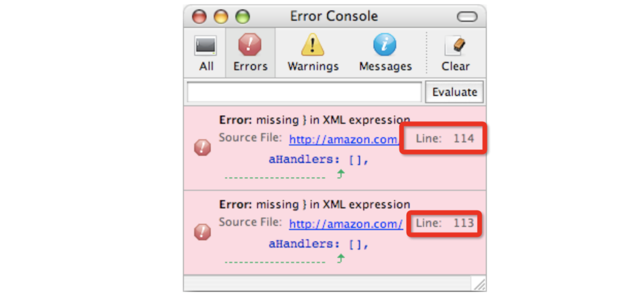Click the resize grip in the window corner
The height and width of the screenshot is (297, 644).
pyautogui.click(x=479, y=284)
